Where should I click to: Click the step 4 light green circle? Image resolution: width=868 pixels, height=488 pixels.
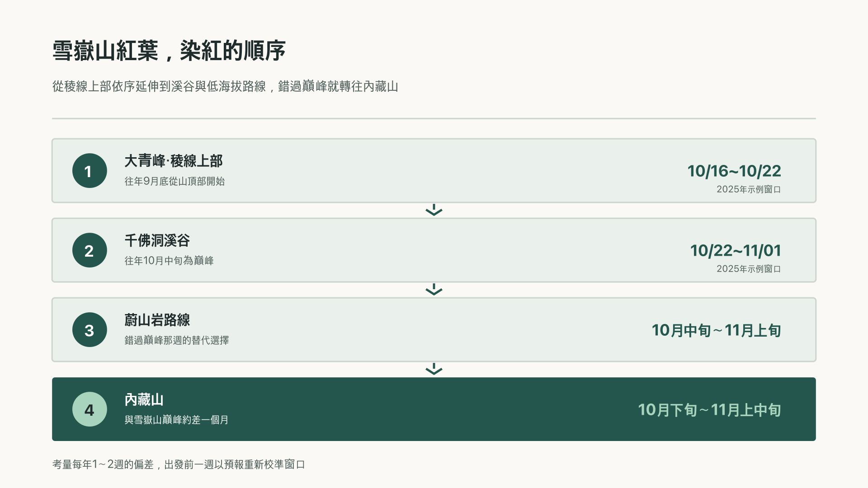(90, 409)
